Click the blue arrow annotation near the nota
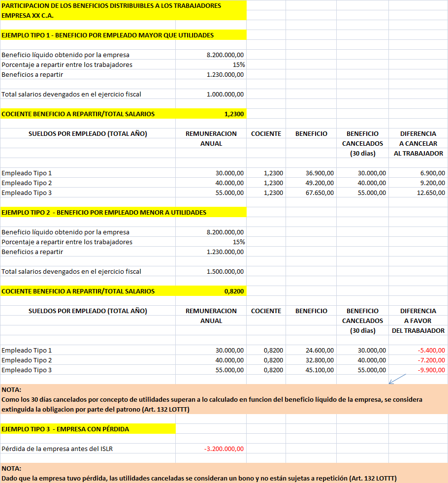 (397, 379)
